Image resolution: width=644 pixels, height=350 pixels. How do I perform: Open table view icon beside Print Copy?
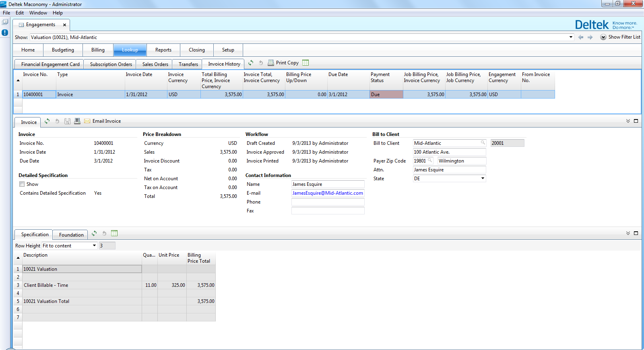305,63
